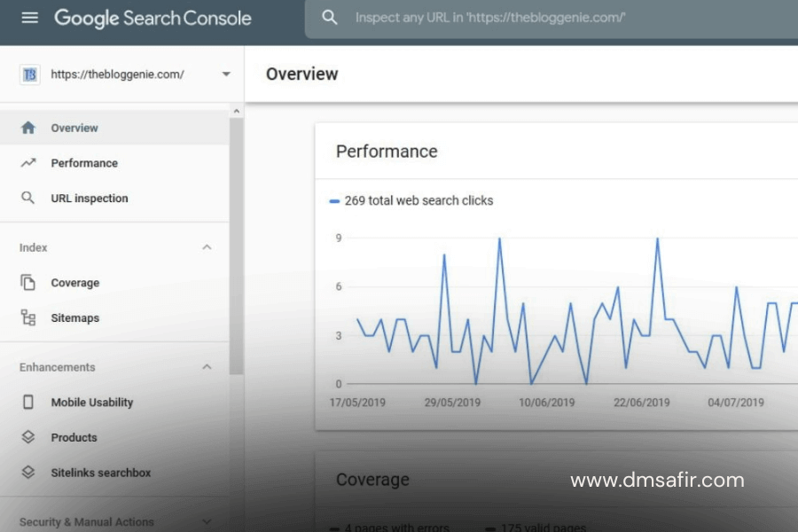This screenshot has width=798, height=532.
Task: Click the sidebar scrollbar thumb
Action: coord(236,246)
